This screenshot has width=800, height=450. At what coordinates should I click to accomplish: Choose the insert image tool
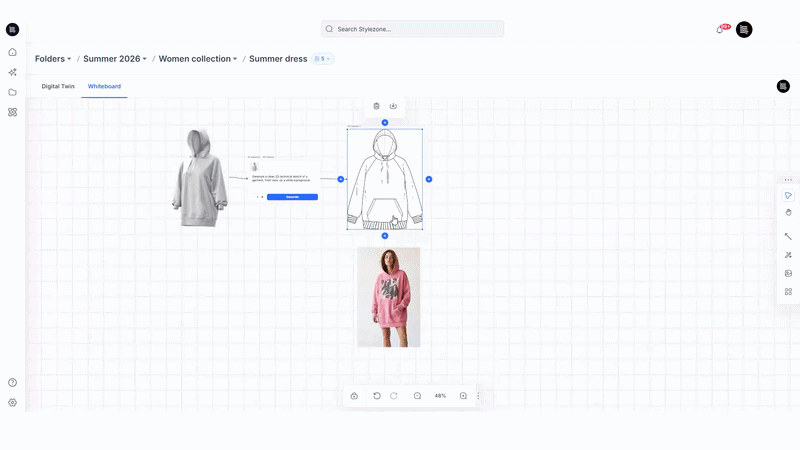[x=788, y=273]
